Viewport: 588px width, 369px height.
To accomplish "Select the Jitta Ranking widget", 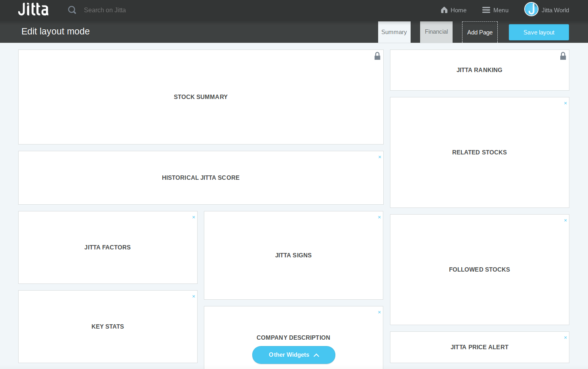I will 480,70.
